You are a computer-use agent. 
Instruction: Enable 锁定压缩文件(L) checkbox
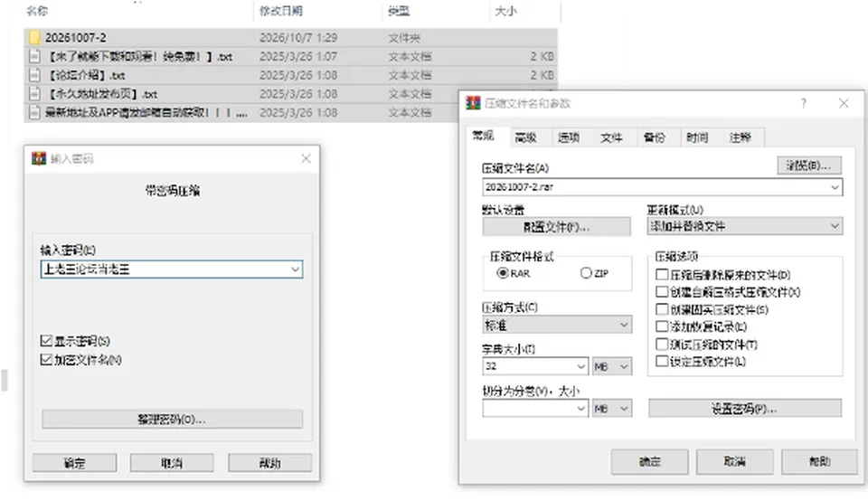coord(662,362)
